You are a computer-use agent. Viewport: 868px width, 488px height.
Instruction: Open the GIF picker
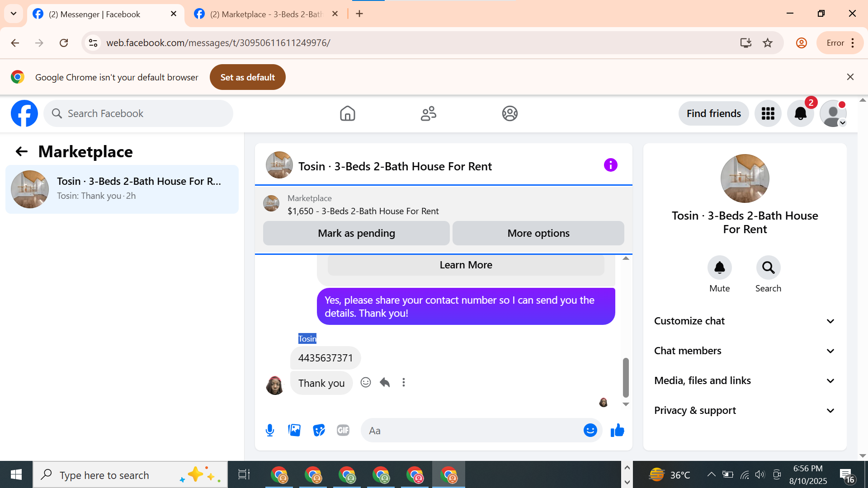coord(343,430)
